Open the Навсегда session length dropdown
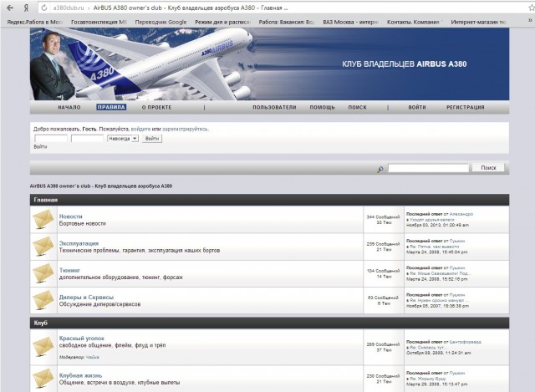Screen dimensions: 535x392 click(x=123, y=139)
